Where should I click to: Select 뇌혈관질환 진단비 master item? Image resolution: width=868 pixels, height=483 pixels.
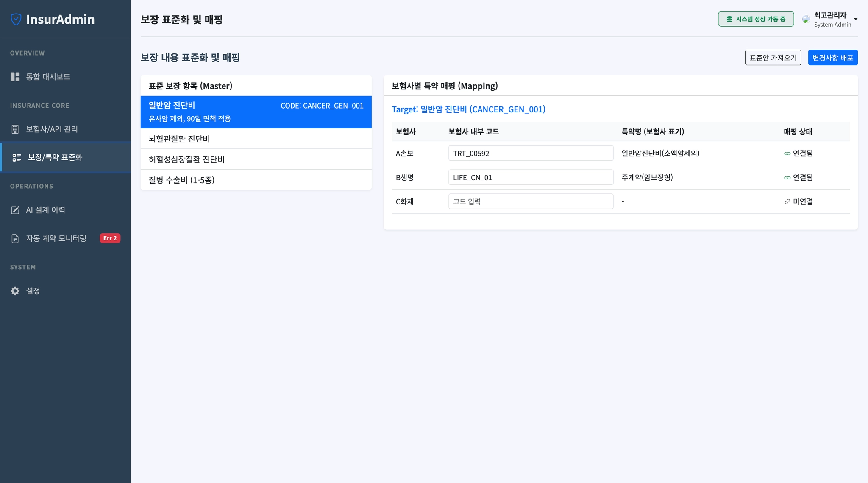coord(256,139)
